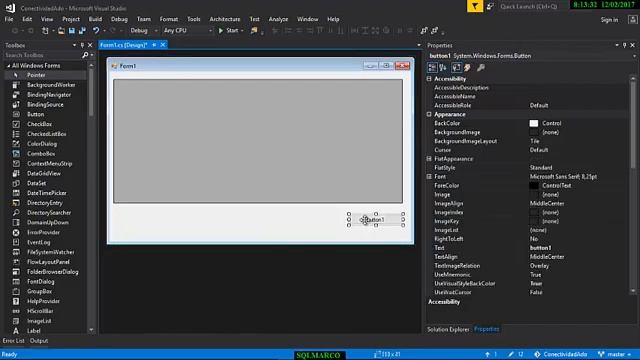This screenshot has width=640, height=360.
Task: Click the Property Pages wrench icon
Action: pyautogui.click(x=481, y=68)
